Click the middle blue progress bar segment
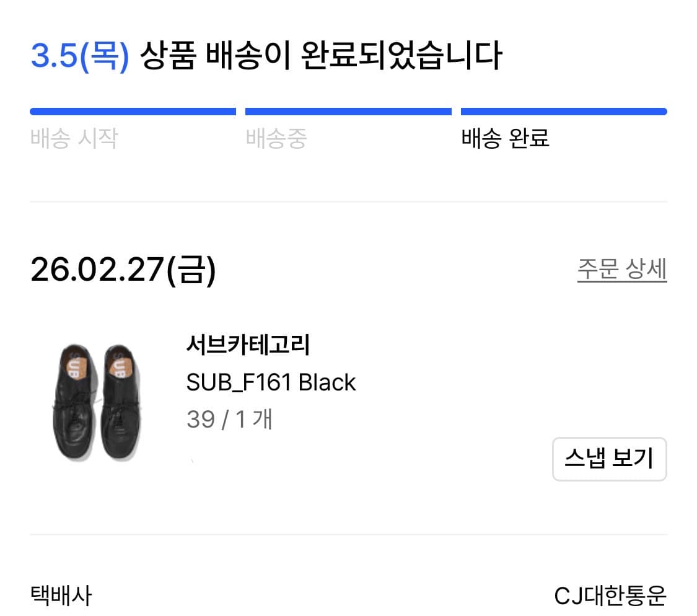 (x=348, y=110)
